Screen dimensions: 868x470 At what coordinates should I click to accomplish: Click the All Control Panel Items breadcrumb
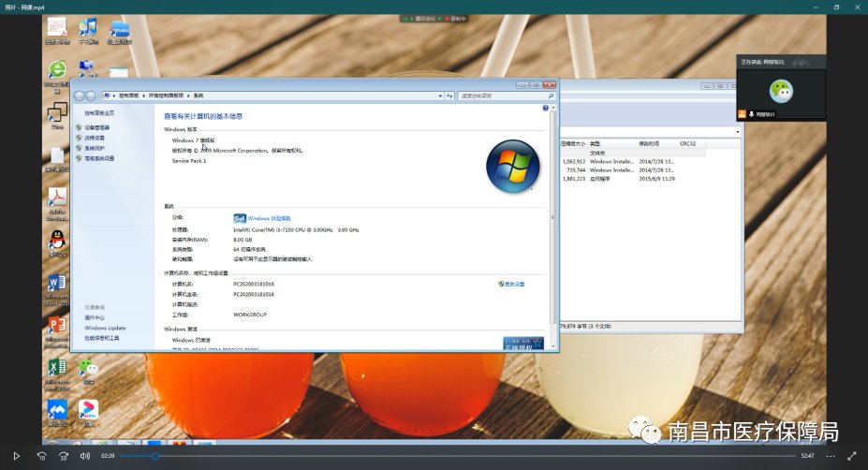[x=167, y=95]
